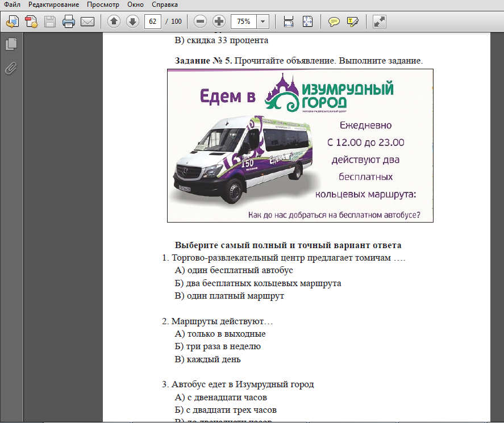Click question "3. Автобус едет в Изумрудный город"

pos(238,384)
